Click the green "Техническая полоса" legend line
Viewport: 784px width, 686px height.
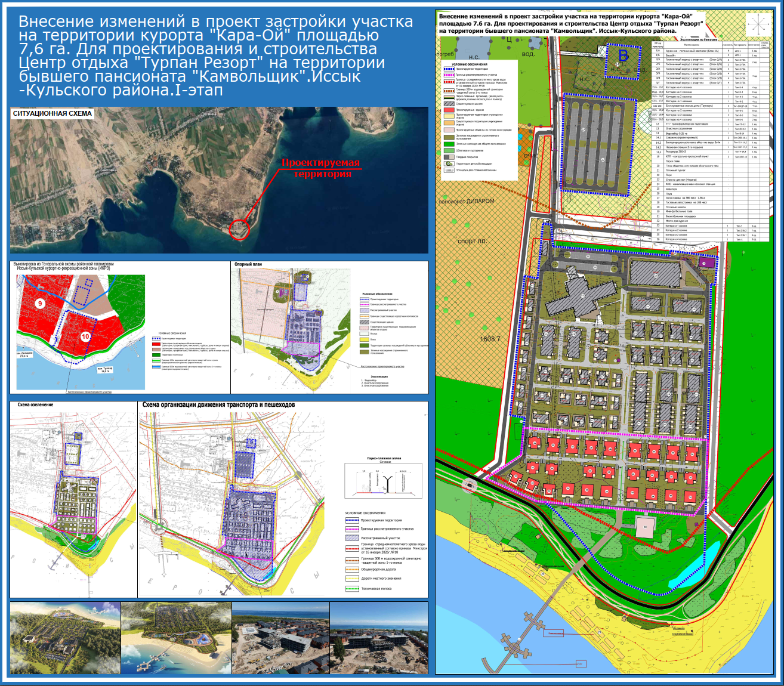point(352,589)
